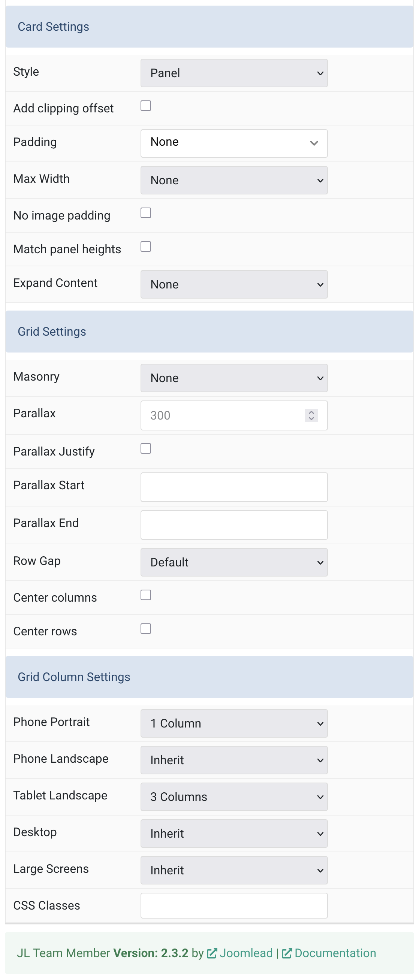Toggle the Center rows checkbox
Viewport: 419px width, 980px height.
pyautogui.click(x=146, y=629)
